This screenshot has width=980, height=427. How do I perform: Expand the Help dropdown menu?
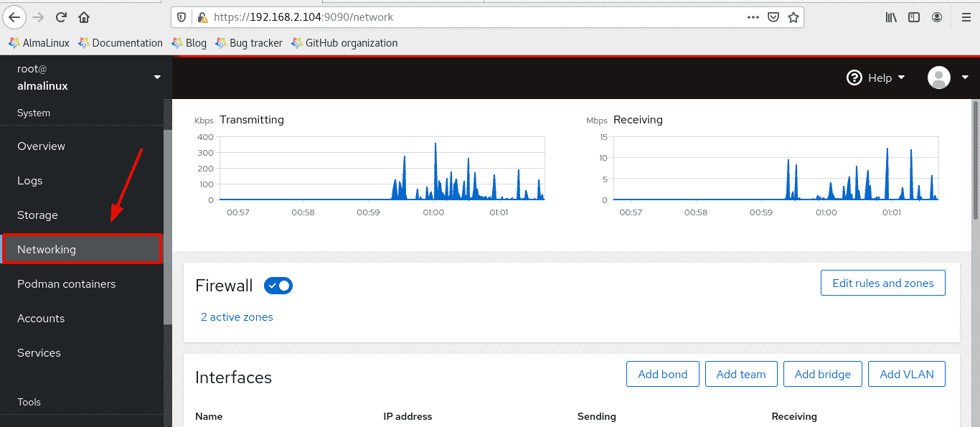(x=876, y=78)
